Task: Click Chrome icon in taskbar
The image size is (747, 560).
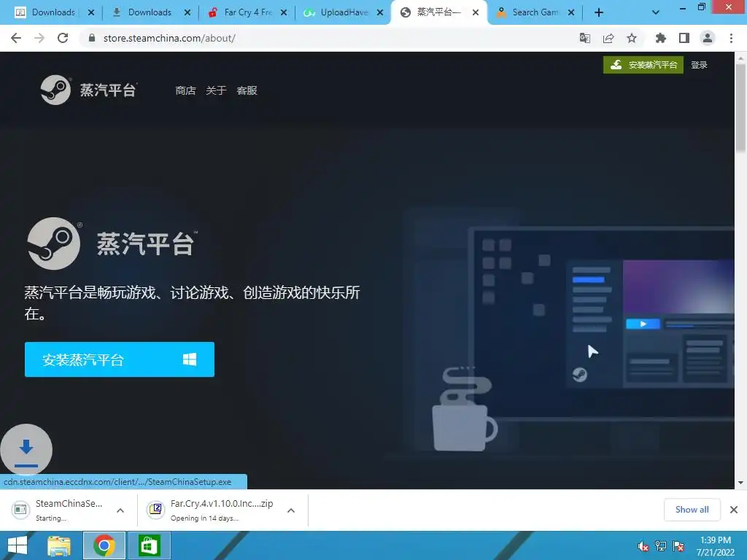Action: [104, 545]
